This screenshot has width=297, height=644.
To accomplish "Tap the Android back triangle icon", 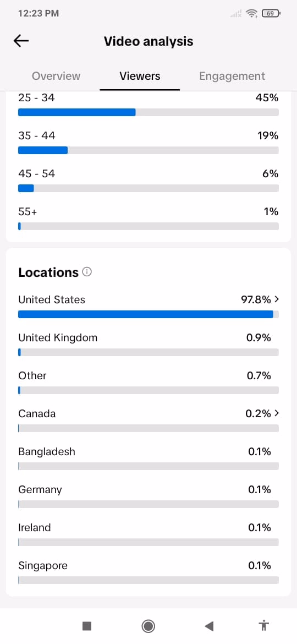I will [x=209, y=626].
